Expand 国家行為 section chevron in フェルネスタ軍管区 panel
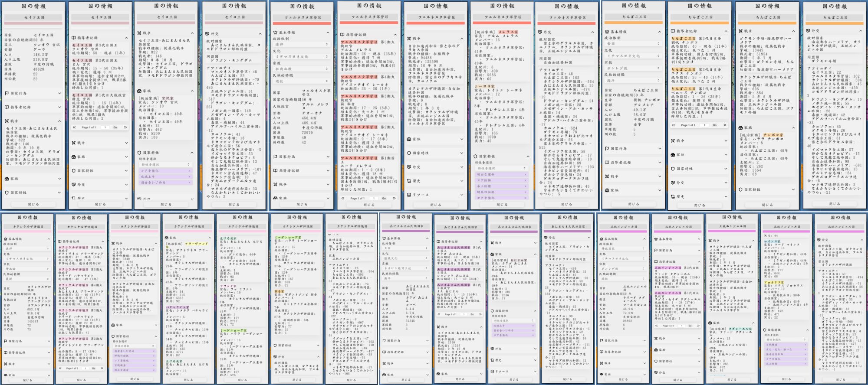This screenshot has height=385, width=868. tap(329, 157)
